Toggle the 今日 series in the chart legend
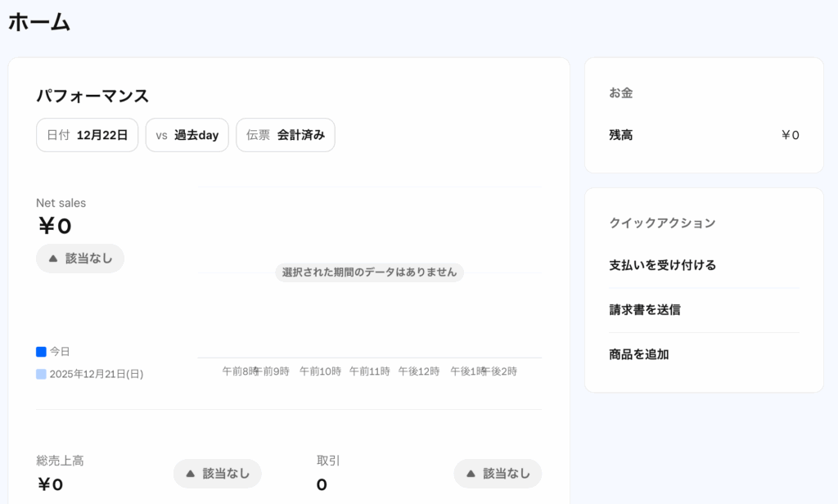Image resolution: width=838 pixels, height=504 pixels. coord(54,351)
